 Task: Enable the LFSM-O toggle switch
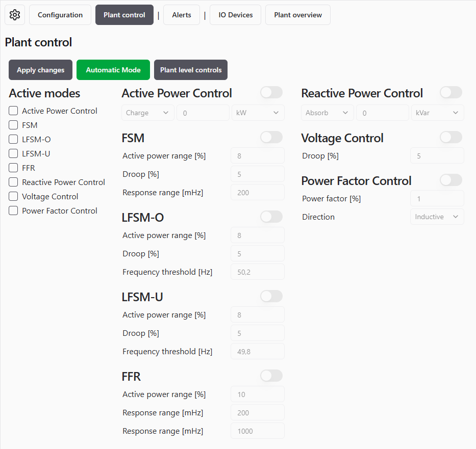point(271,217)
